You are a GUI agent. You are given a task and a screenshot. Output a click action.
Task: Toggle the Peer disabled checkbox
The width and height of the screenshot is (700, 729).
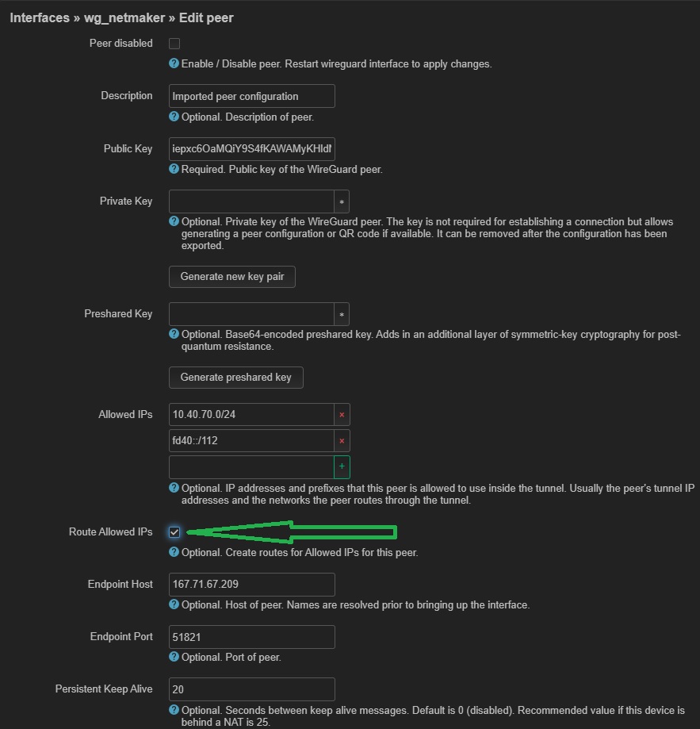click(x=174, y=44)
